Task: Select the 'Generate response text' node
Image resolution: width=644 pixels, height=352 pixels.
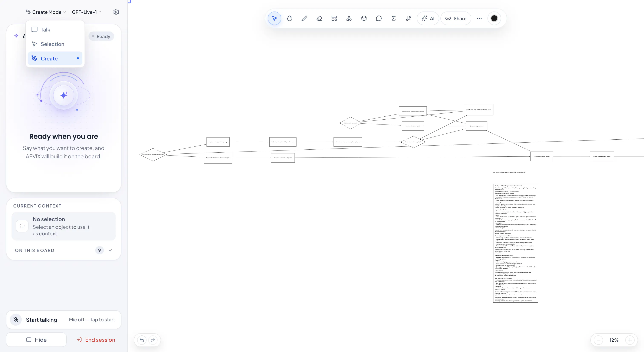Action: 476,126
